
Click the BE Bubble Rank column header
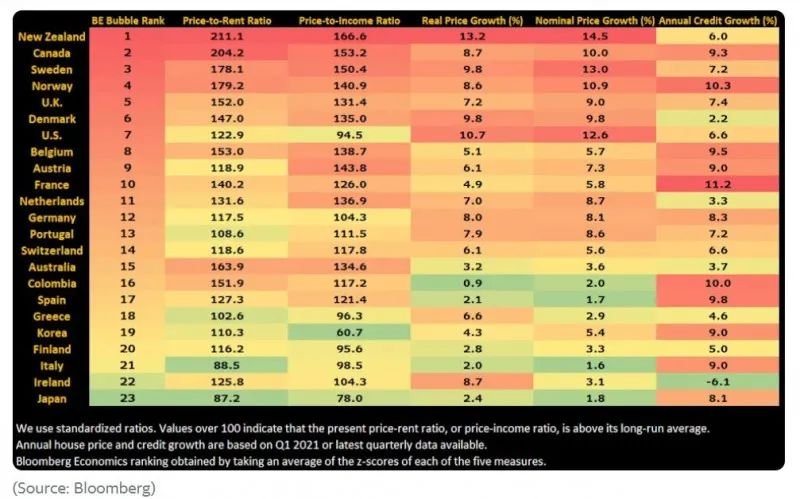coord(128,21)
